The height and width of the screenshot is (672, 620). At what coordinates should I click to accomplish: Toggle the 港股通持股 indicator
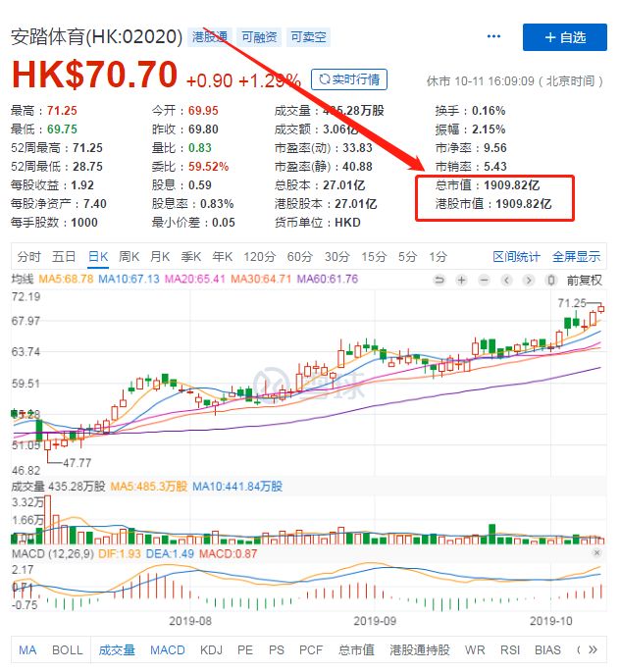click(420, 650)
